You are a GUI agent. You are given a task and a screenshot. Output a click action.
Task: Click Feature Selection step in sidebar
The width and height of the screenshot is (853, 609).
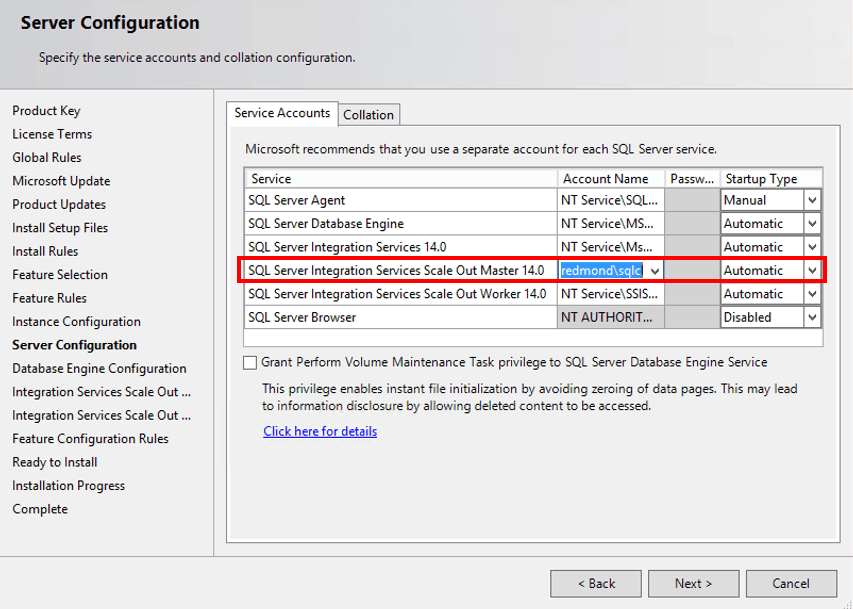pyautogui.click(x=60, y=275)
